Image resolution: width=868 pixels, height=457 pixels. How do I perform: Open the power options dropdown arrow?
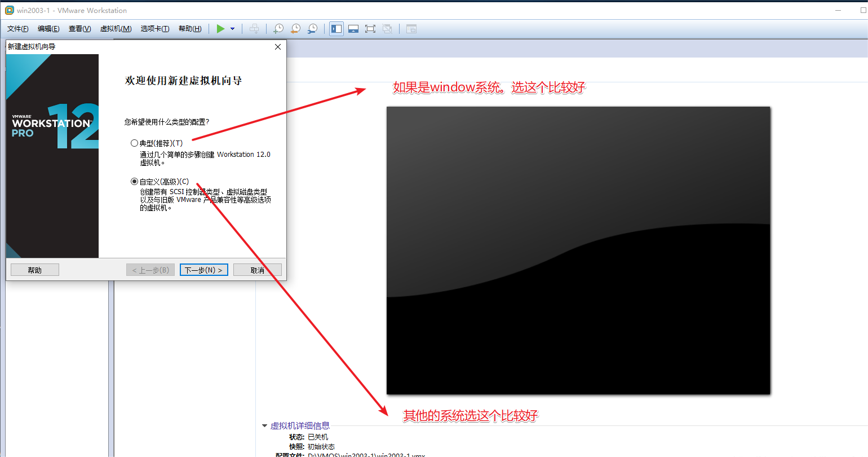233,28
